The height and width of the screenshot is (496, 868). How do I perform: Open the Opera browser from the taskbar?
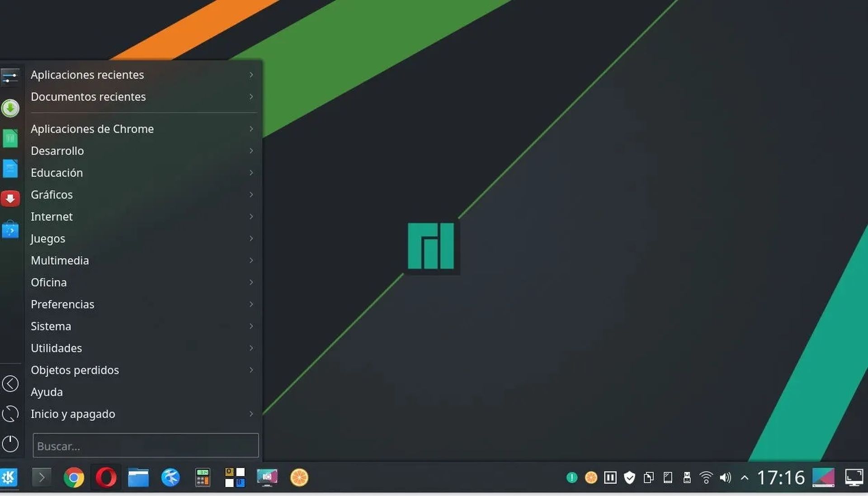(107, 477)
